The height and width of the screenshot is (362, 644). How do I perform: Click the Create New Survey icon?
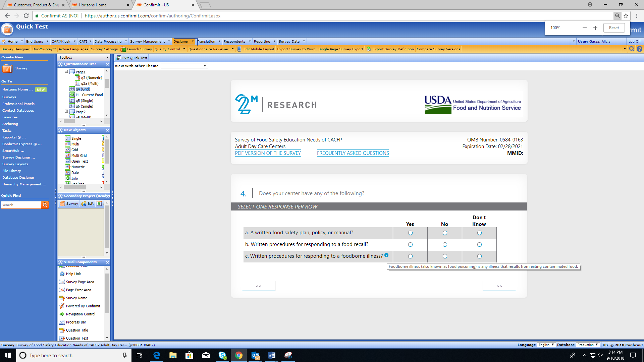pos(7,68)
